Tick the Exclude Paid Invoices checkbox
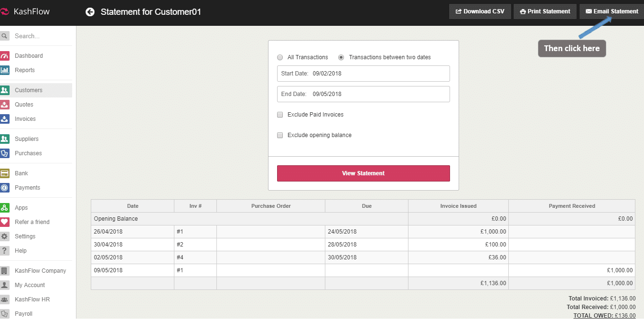Image resolution: width=644 pixels, height=321 pixels. pyautogui.click(x=280, y=115)
